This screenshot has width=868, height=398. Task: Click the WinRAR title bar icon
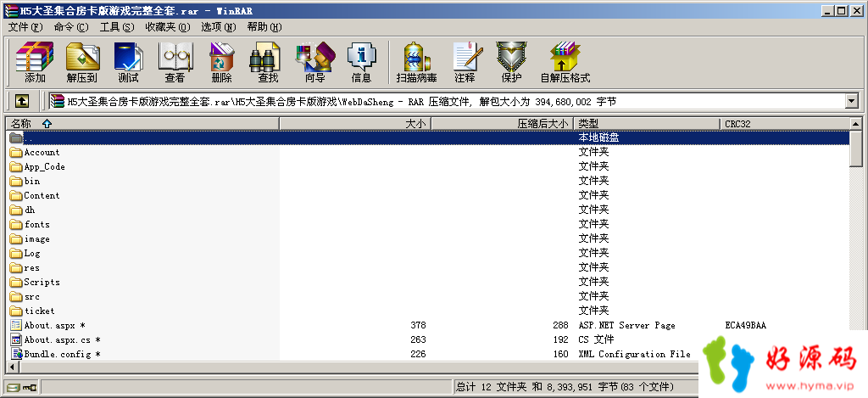click(x=10, y=10)
